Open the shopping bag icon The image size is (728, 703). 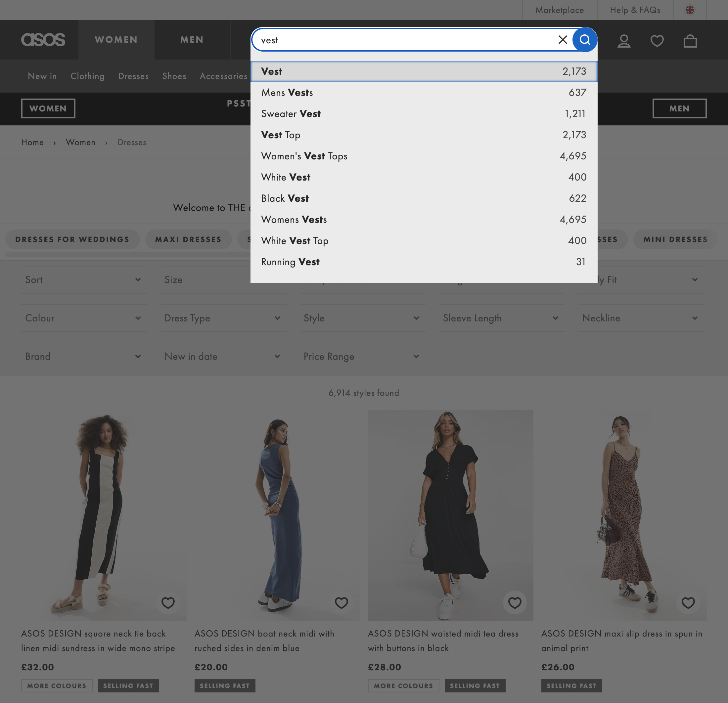(690, 40)
